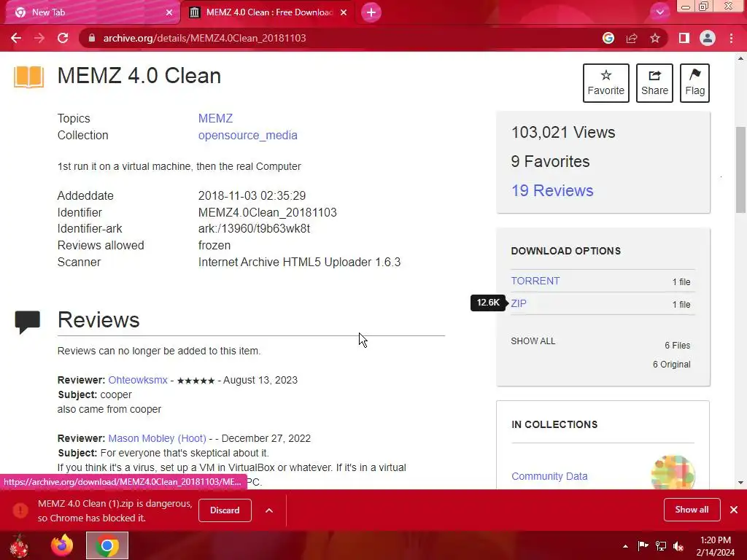Click the dangerous download warning icon
This screenshot has width=747, height=560.
[x=20, y=510]
